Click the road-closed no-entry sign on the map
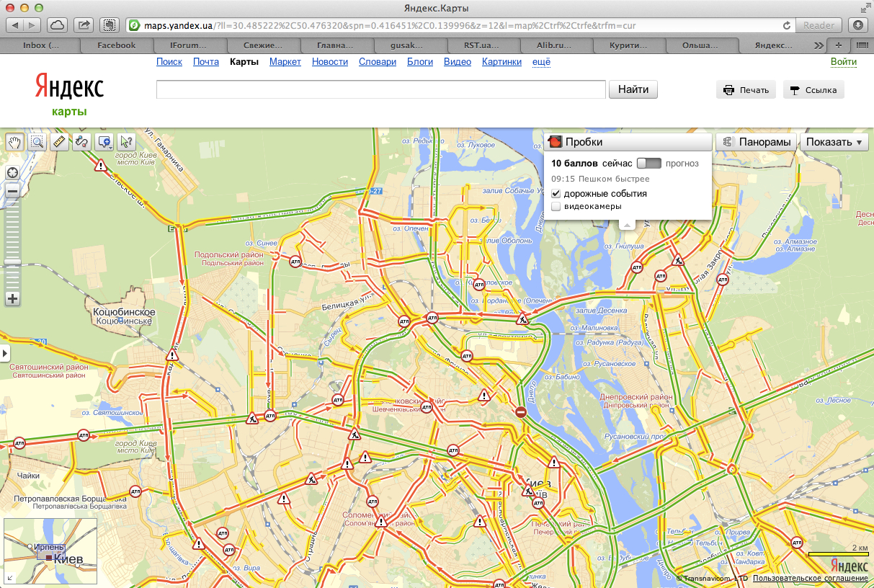The width and height of the screenshot is (874, 588). [521, 412]
